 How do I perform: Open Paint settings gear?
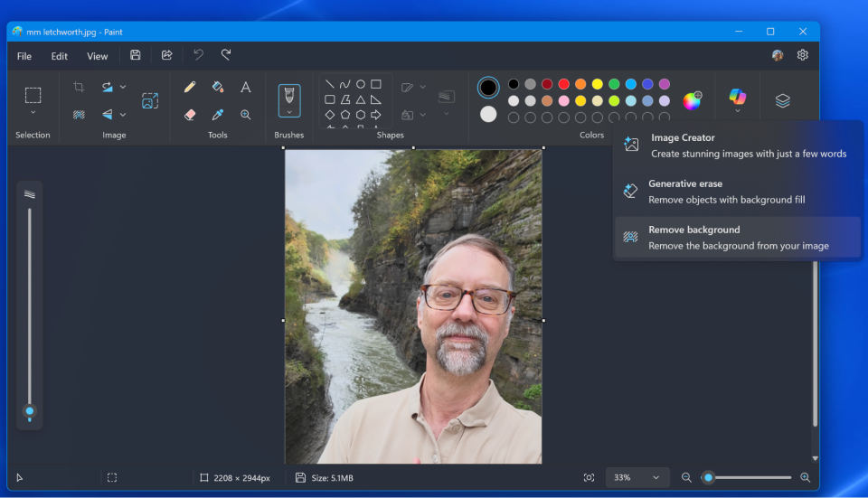(802, 55)
